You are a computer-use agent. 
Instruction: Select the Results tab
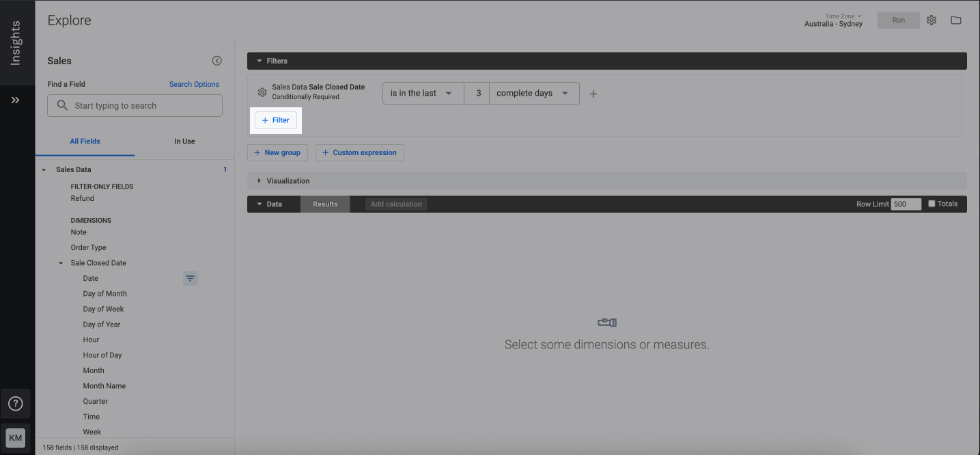pos(325,204)
